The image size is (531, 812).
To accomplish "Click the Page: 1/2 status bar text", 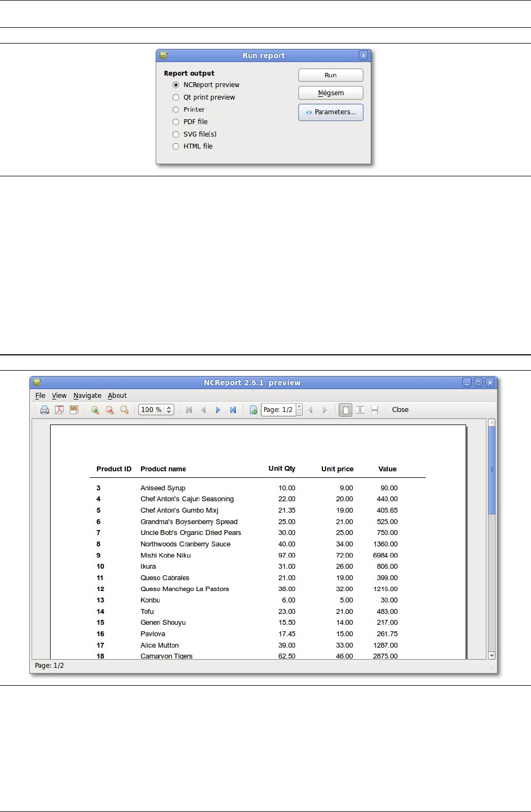I will pos(50,666).
